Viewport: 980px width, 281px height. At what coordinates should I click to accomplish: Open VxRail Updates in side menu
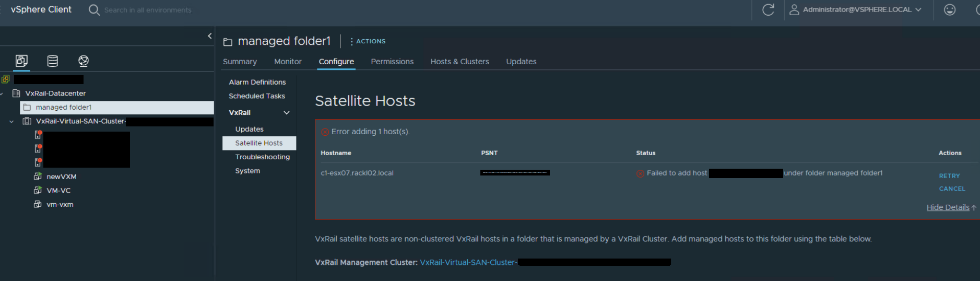(x=250, y=129)
